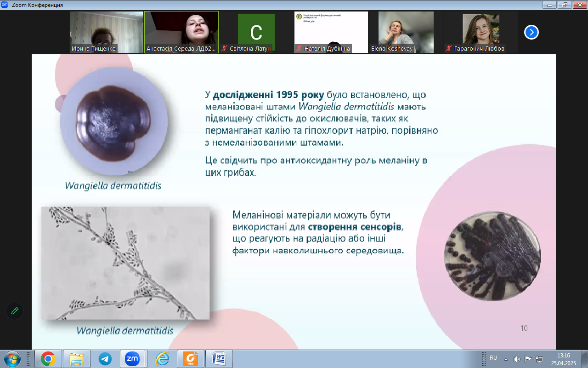The width and height of the screenshot is (588, 368).
Task: Click muted mic icon on Наталія Дубініна
Action: tap(299, 48)
